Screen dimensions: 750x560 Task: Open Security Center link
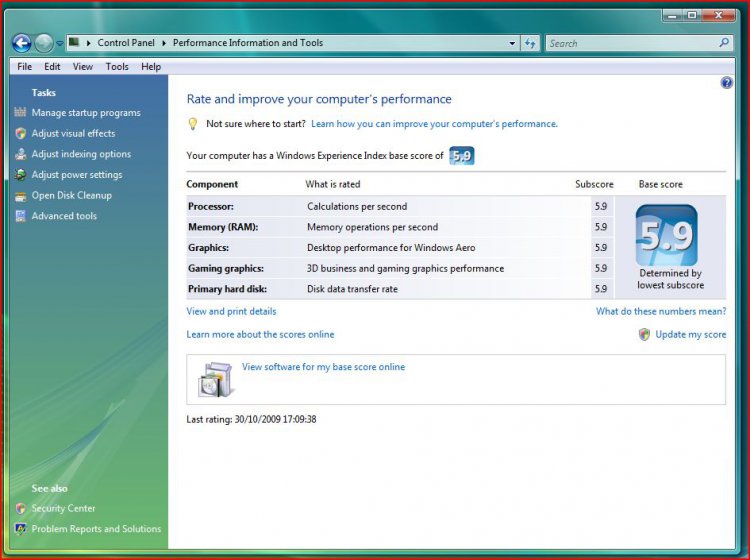(x=64, y=508)
